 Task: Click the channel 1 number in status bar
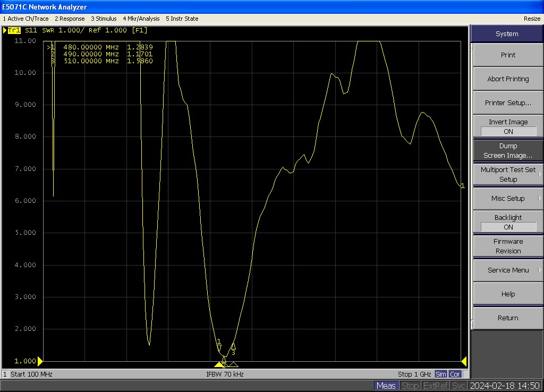pyautogui.click(x=5, y=374)
